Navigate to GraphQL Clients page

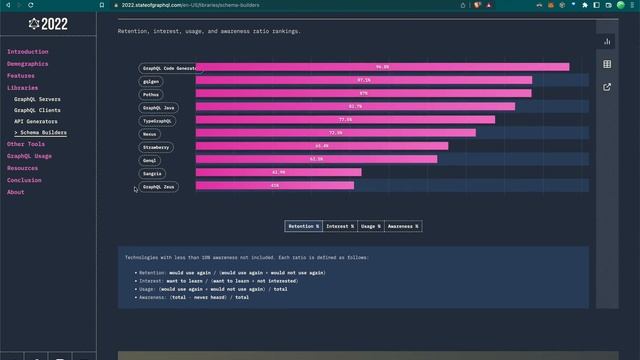pos(37,110)
